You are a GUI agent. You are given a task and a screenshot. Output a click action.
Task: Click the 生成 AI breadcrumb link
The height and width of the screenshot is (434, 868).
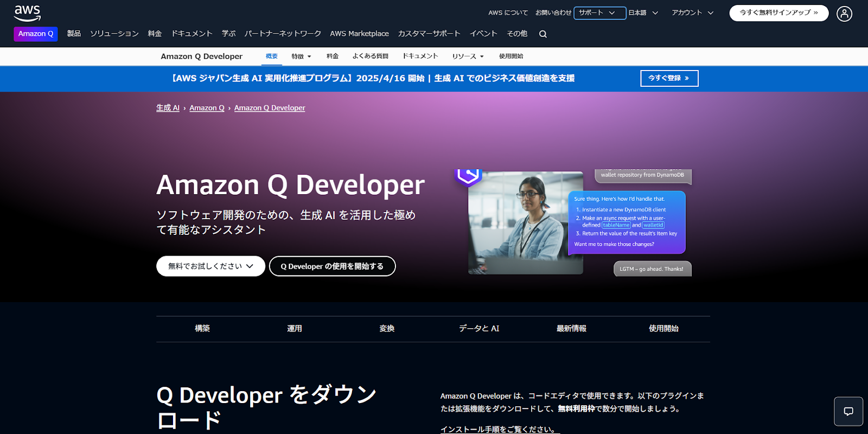pos(168,108)
